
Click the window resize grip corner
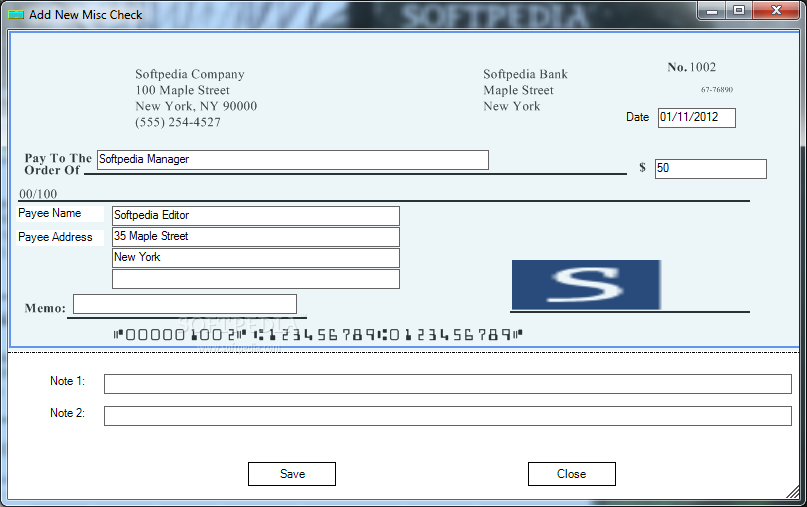[x=793, y=493]
